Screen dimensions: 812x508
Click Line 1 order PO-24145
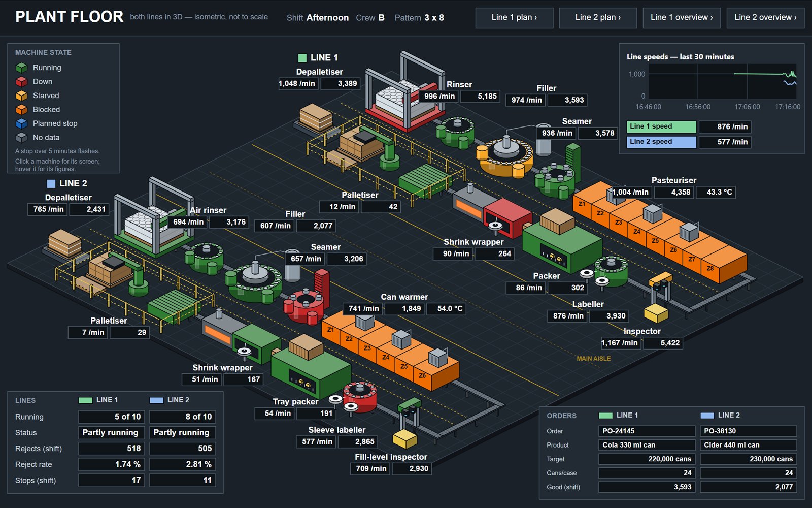coord(647,431)
